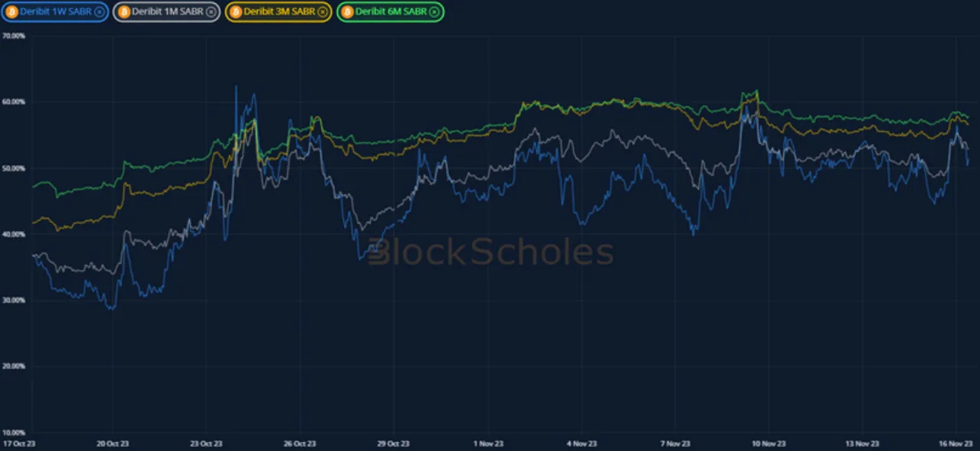
Task: Click the 70.00% y-axis label
Action: (14, 36)
